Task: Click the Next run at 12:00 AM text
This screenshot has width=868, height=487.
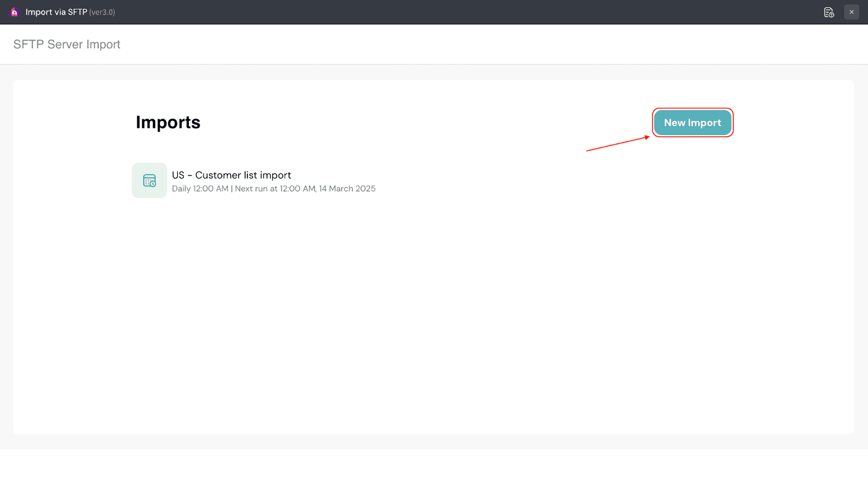Action: tap(275, 189)
